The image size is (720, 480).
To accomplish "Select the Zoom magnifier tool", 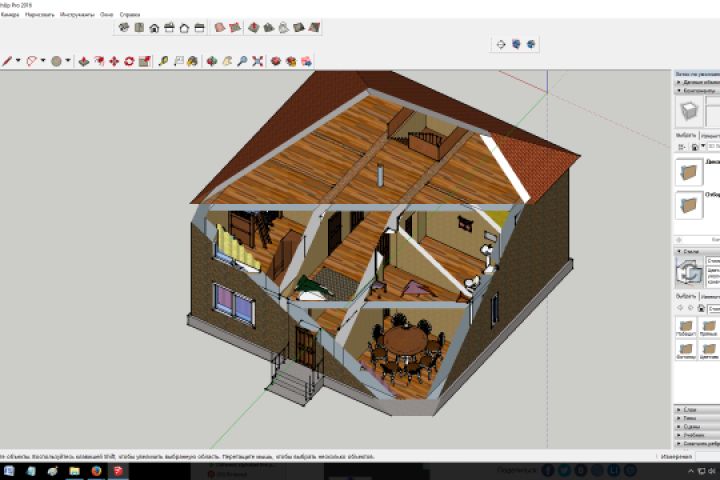I will (242, 61).
